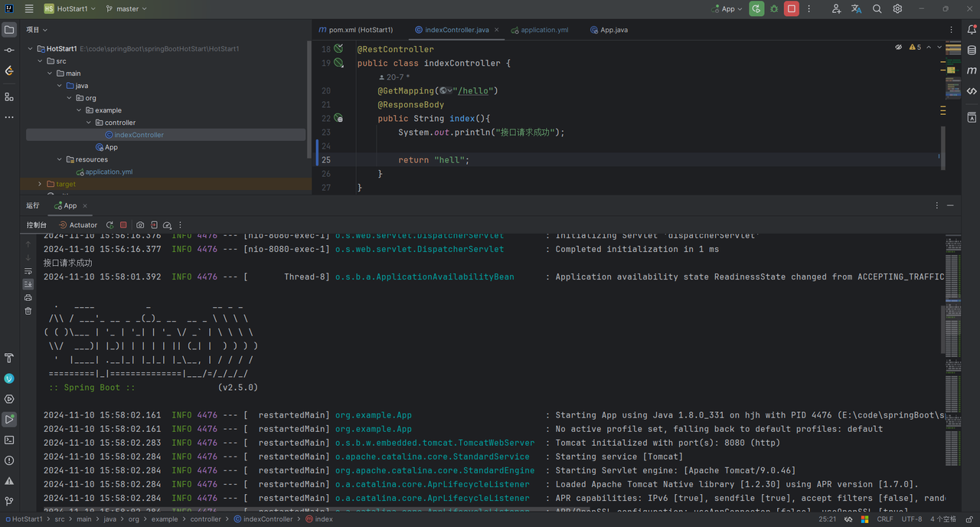Open the Maven tool window

(x=971, y=70)
